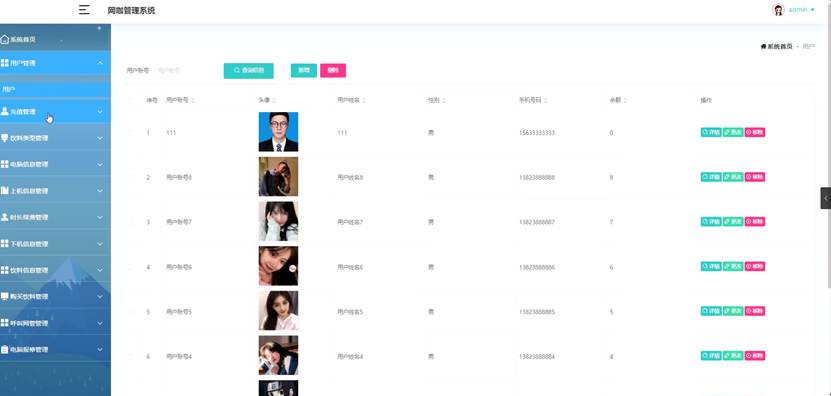
Task: Sort by the 用户账号 column arrows
Action: (x=193, y=100)
